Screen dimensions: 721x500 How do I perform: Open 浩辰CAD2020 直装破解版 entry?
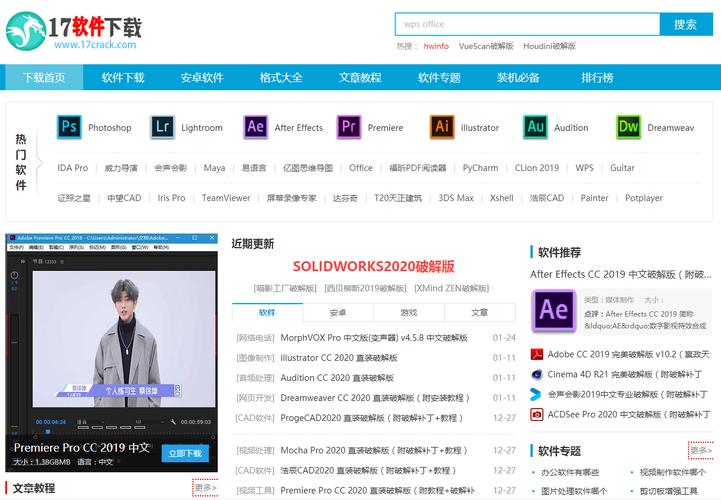[x=368, y=471]
